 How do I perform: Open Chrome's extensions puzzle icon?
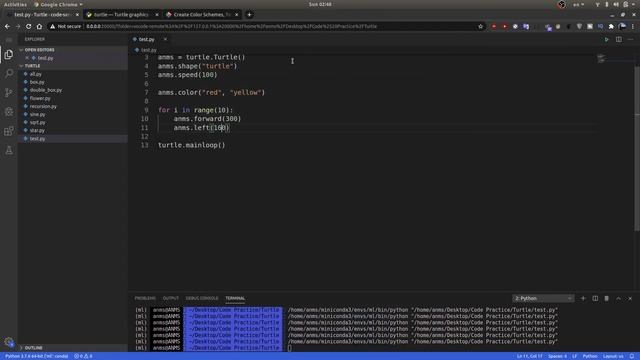tap(611, 27)
